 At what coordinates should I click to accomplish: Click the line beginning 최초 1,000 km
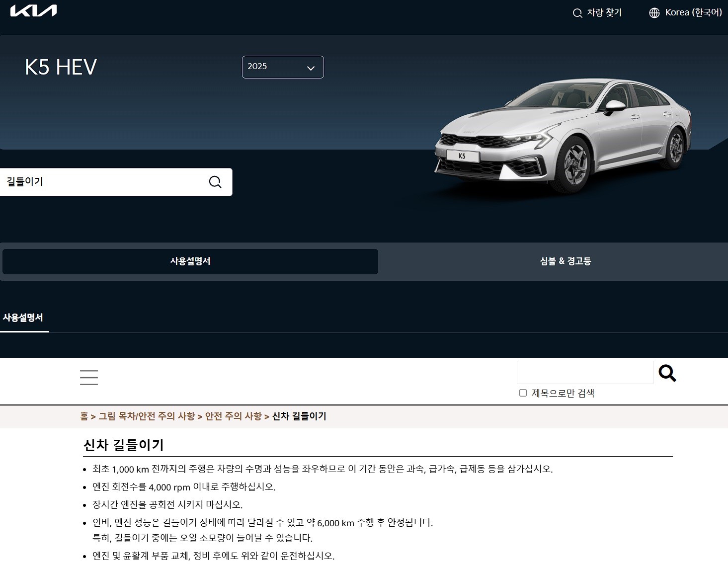323,469
